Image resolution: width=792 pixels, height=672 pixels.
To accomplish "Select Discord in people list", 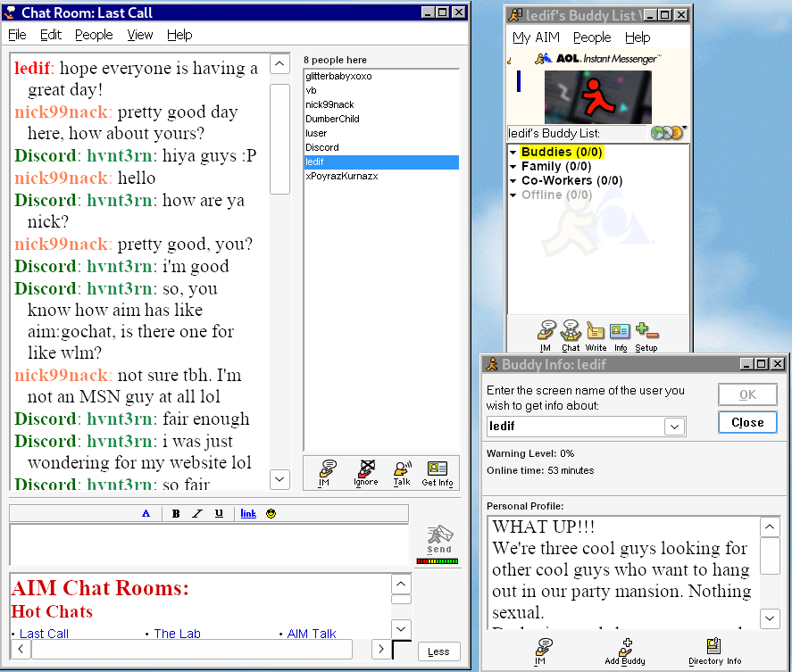I will pyautogui.click(x=381, y=147).
